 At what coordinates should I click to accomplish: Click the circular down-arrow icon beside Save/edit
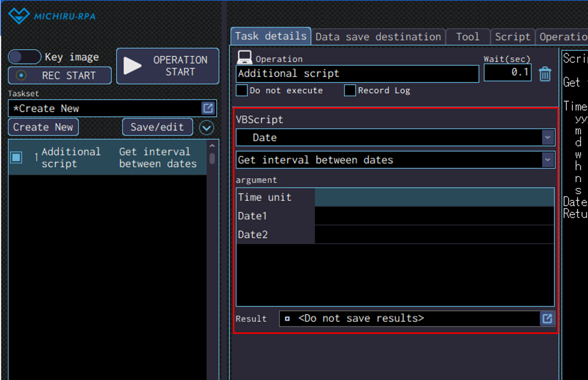pyautogui.click(x=207, y=128)
